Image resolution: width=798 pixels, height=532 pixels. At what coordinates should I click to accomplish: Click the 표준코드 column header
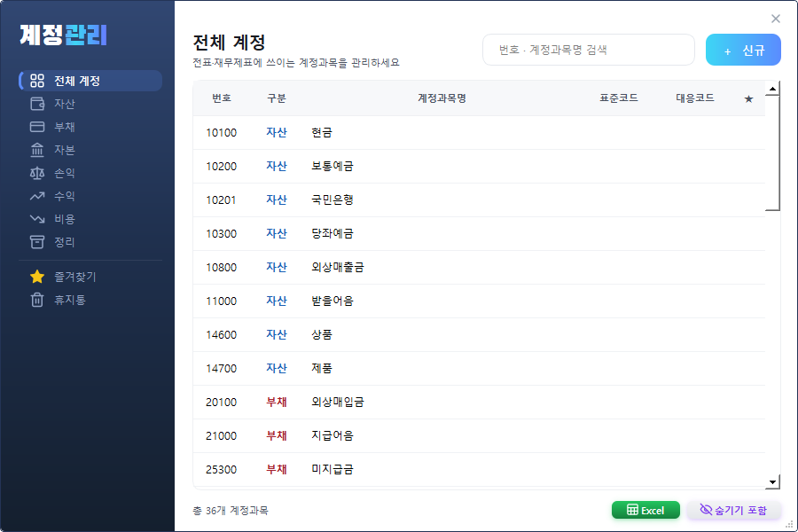tap(618, 98)
